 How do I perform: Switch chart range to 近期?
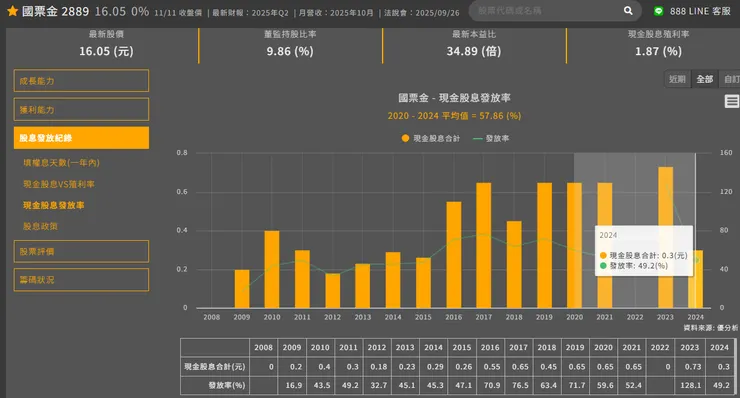coord(678,79)
